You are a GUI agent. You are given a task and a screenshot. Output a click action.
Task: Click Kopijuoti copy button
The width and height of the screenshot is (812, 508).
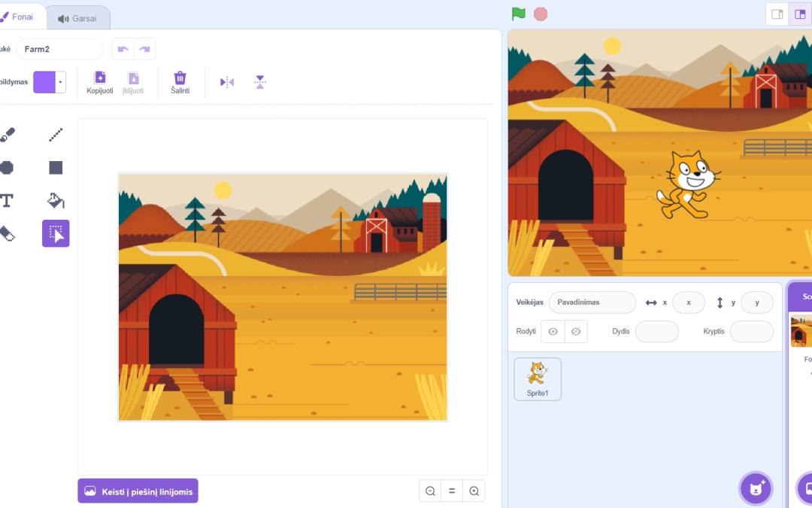click(99, 83)
